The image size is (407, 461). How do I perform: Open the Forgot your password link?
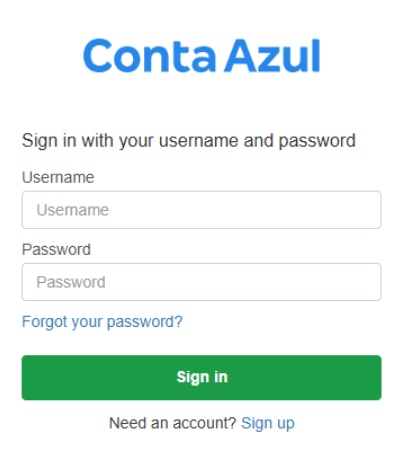pos(102,322)
